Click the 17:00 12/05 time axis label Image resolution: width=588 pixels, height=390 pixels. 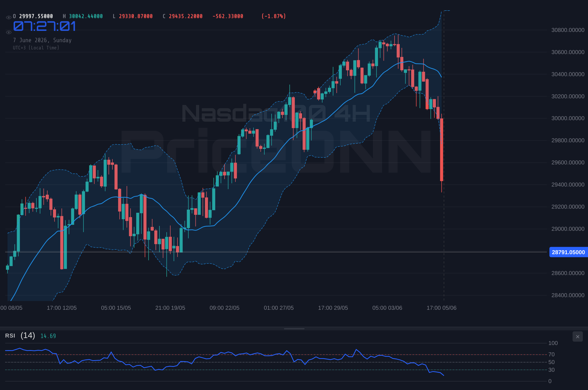62,308
